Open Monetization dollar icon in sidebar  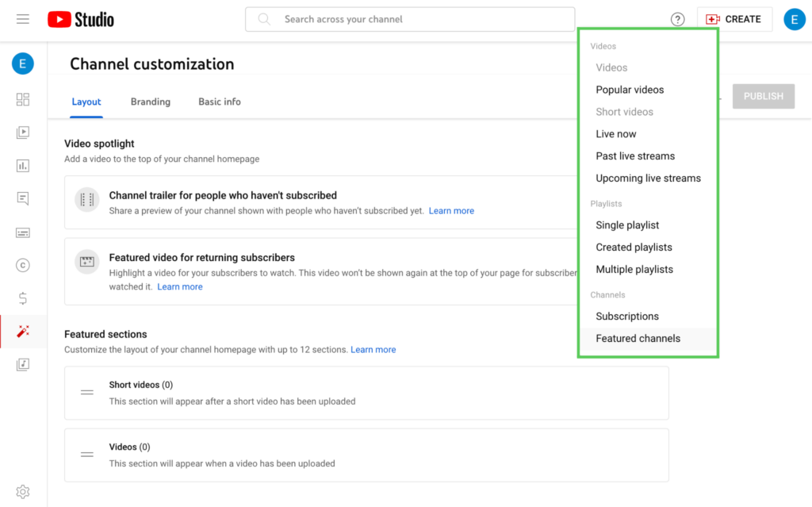(23, 298)
